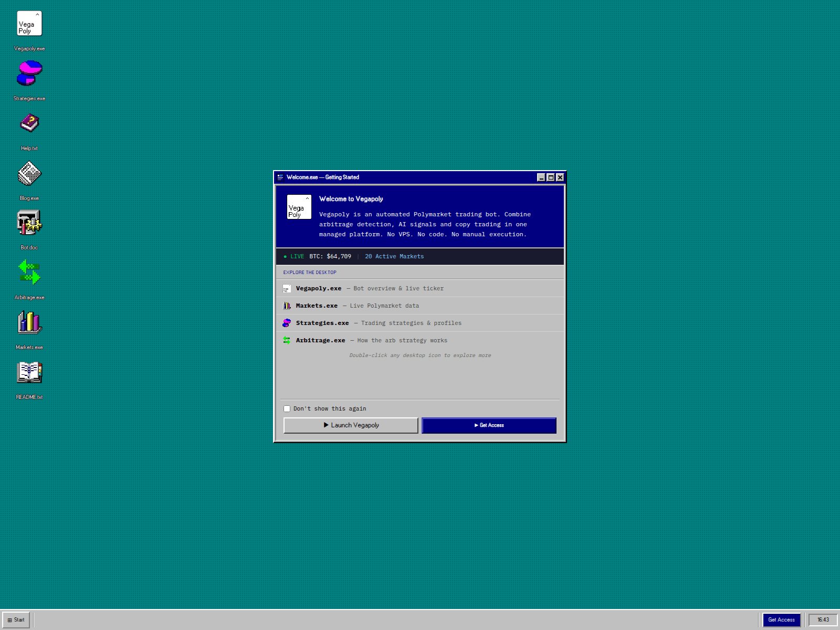Minimize the Welcome.exe window
The width and height of the screenshot is (840, 630).
[x=541, y=177]
